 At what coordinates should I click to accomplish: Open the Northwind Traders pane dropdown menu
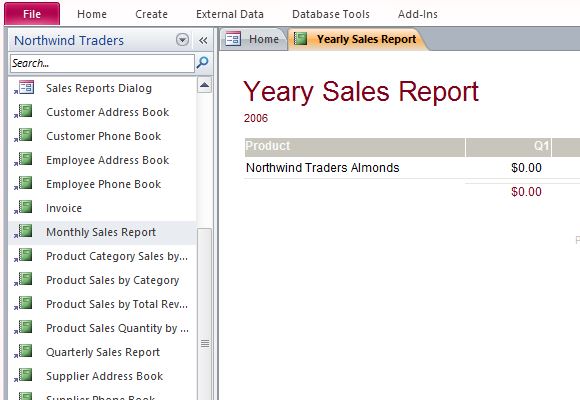(x=182, y=40)
